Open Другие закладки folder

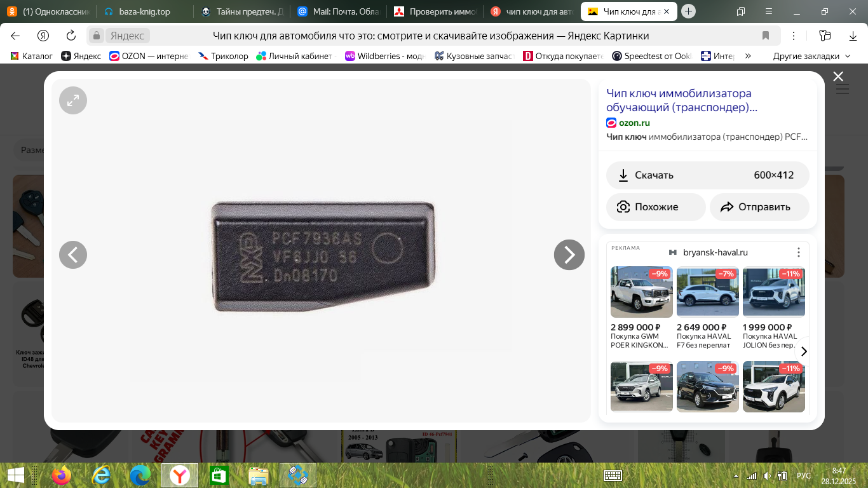pyautogui.click(x=811, y=56)
